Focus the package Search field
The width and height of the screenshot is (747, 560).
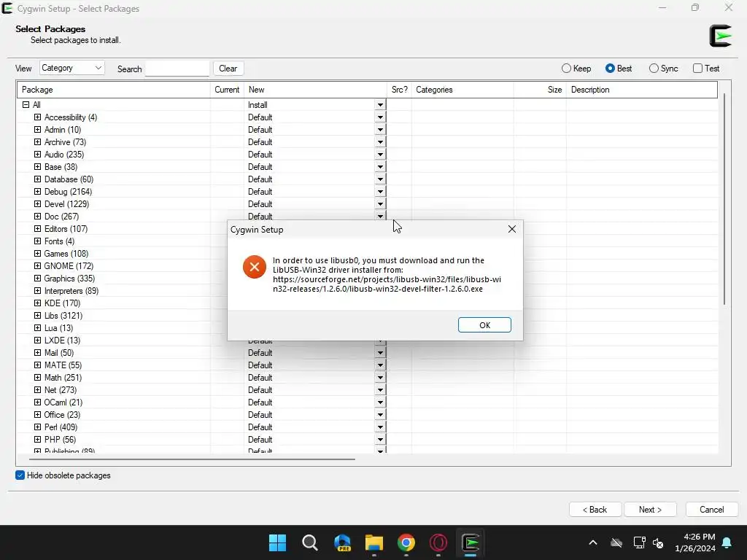tap(177, 69)
